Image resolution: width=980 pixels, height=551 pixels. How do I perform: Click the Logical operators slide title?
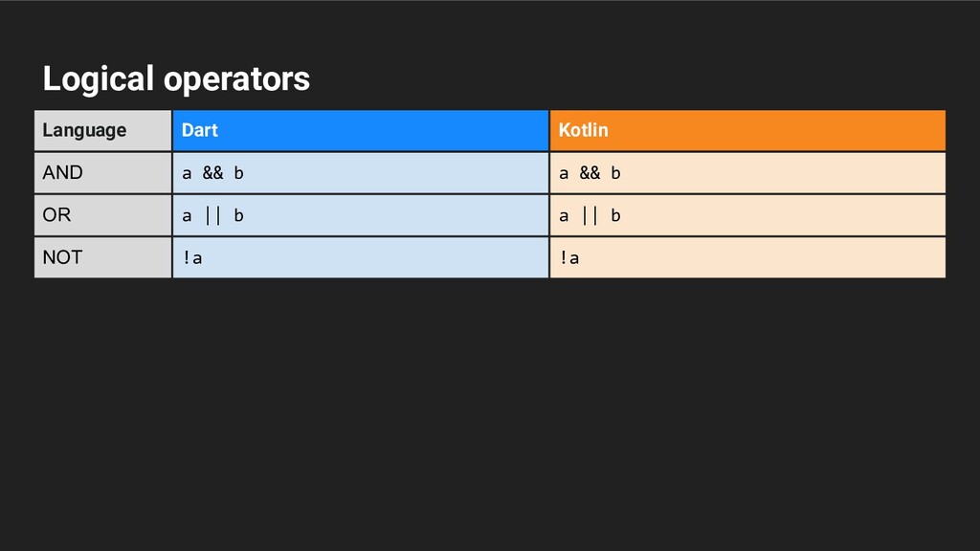tap(176, 79)
